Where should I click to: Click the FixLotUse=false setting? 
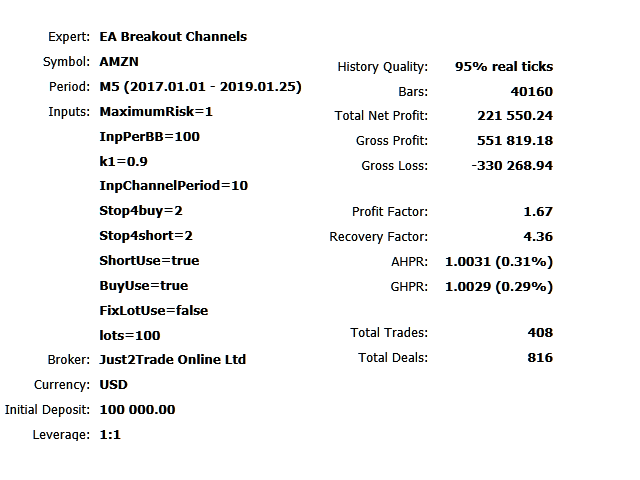pos(153,311)
